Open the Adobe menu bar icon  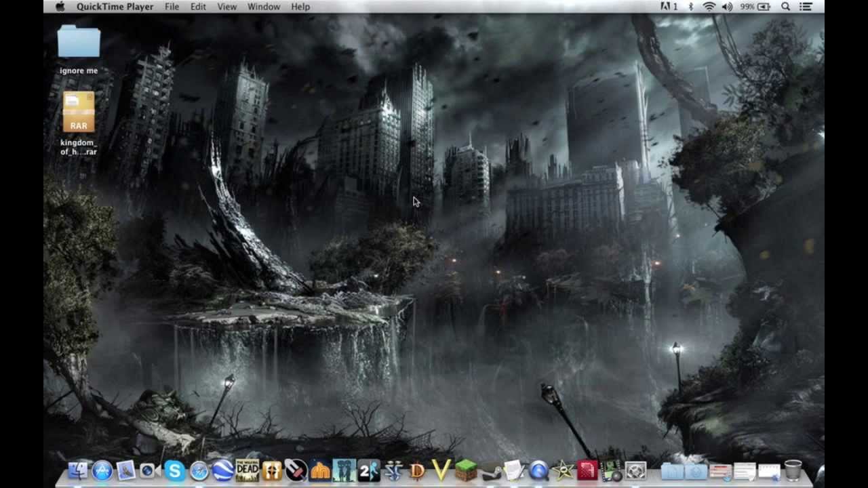point(669,7)
